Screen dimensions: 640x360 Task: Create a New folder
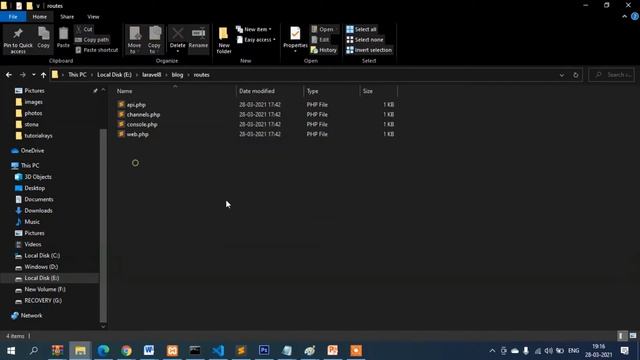224,40
